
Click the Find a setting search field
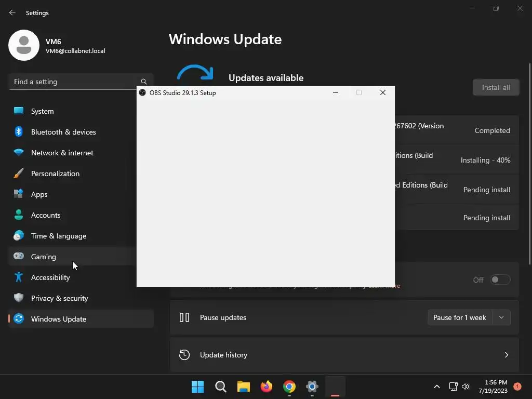(81, 82)
